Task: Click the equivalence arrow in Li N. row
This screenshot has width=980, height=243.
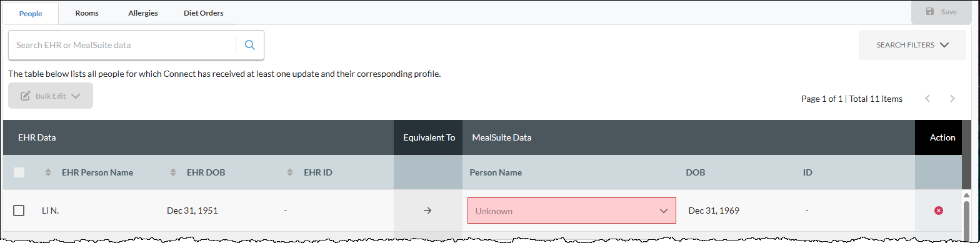Action: click(427, 211)
